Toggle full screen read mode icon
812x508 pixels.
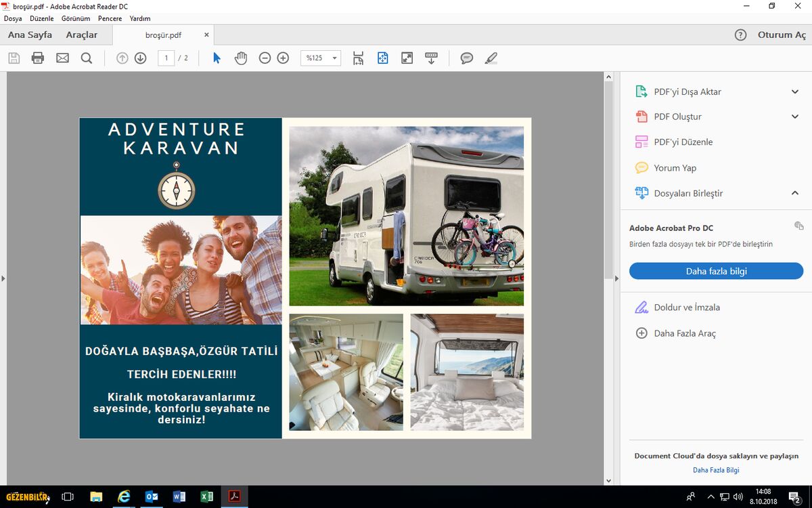(407, 58)
